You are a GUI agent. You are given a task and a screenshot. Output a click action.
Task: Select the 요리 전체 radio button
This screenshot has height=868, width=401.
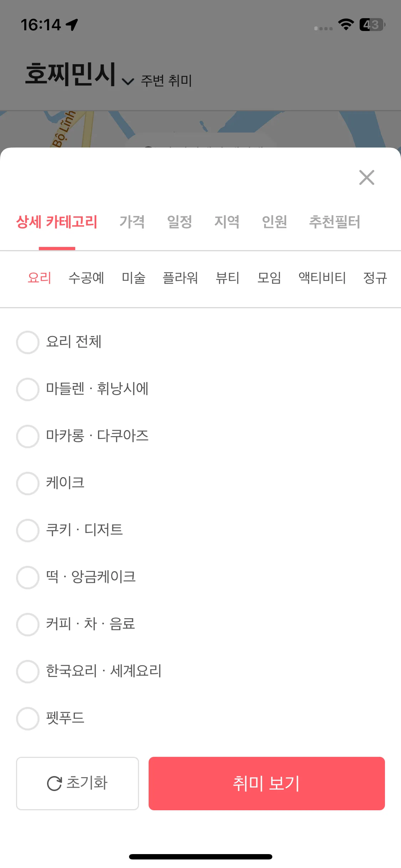(x=28, y=342)
